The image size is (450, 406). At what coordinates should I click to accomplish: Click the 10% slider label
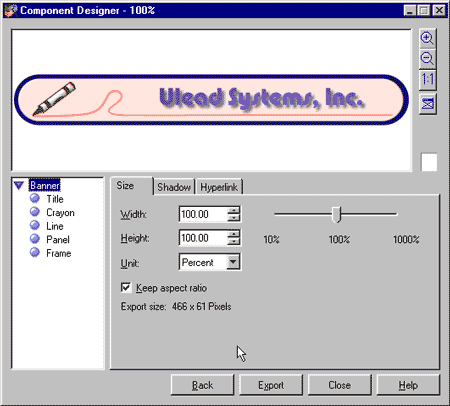click(x=271, y=239)
